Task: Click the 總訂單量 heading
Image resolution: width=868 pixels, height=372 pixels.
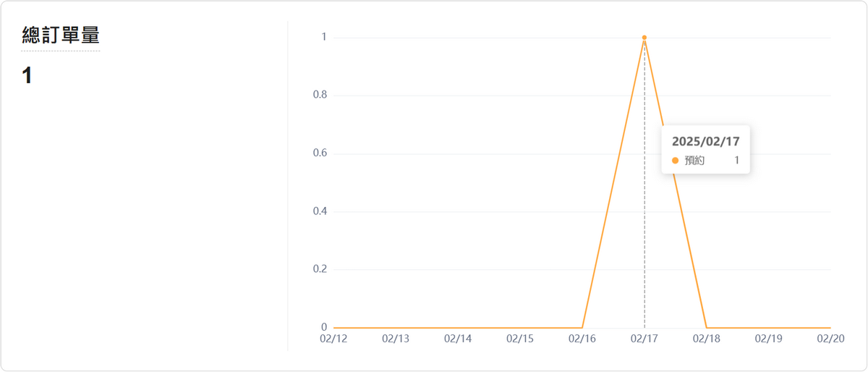Action: 60,35
